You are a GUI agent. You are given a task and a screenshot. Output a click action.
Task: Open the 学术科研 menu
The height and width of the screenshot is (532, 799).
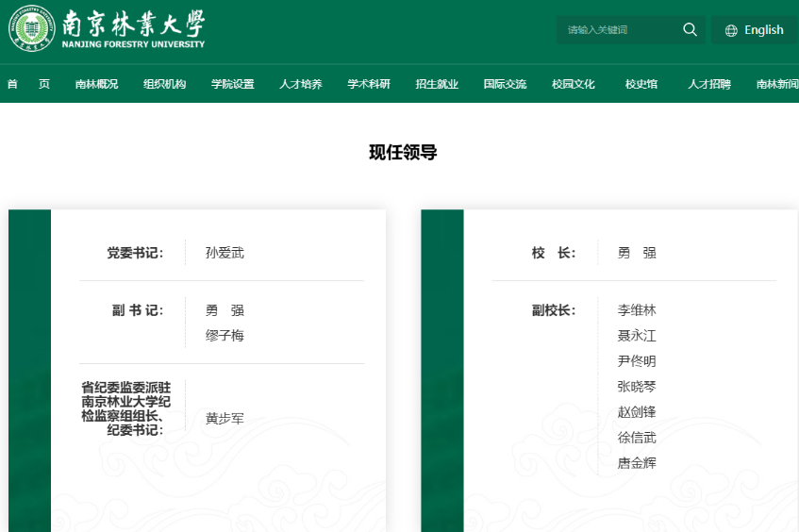click(369, 84)
